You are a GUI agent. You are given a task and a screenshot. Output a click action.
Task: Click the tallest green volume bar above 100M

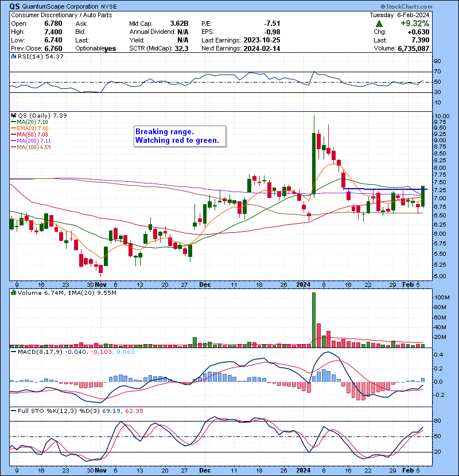[314, 319]
